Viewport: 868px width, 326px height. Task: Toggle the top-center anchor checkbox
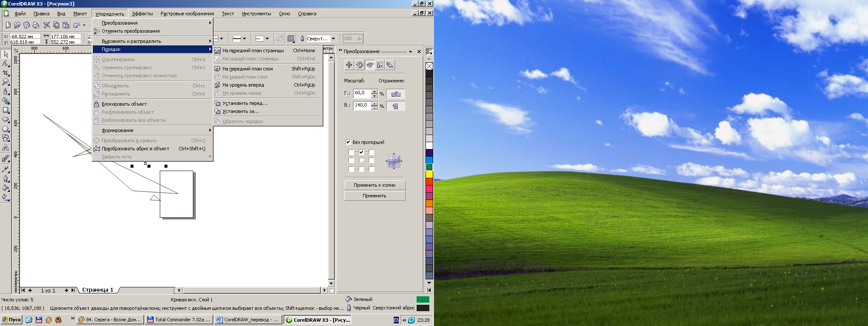(361, 152)
